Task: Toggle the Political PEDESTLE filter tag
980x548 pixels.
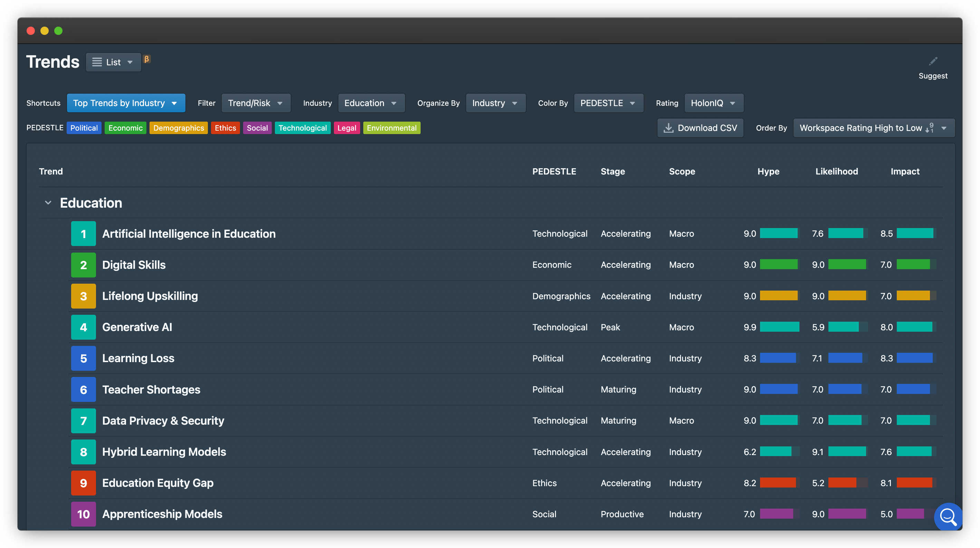Action: [84, 128]
